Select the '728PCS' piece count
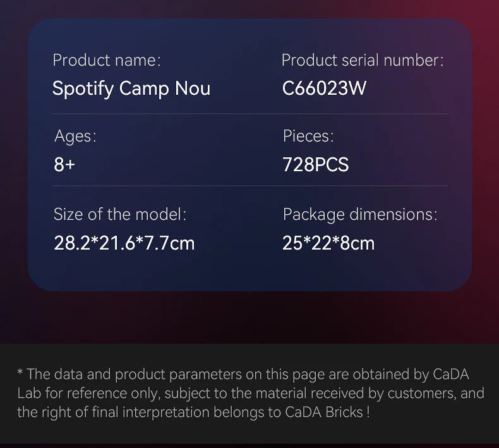The width and height of the screenshot is (499, 448). coord(315,165)
